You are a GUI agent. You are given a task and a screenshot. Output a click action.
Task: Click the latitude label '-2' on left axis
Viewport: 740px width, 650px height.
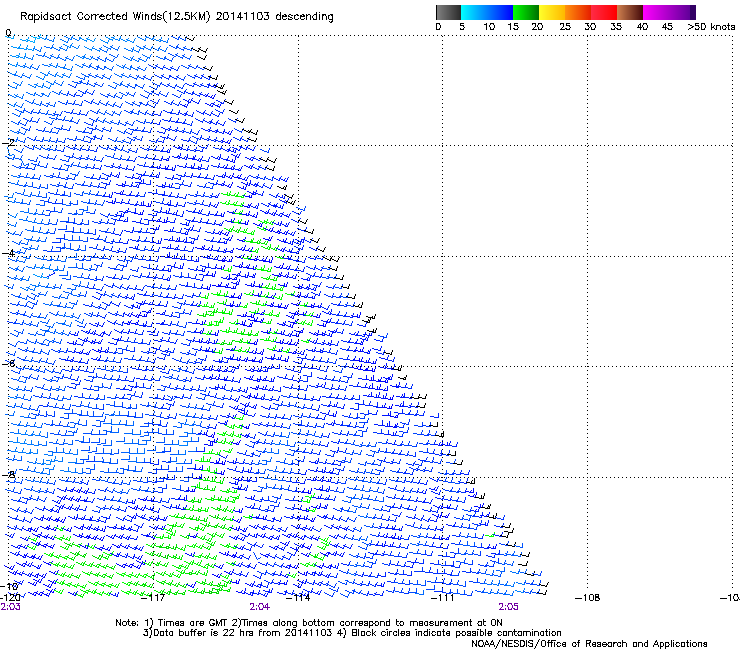coord(8,143)
